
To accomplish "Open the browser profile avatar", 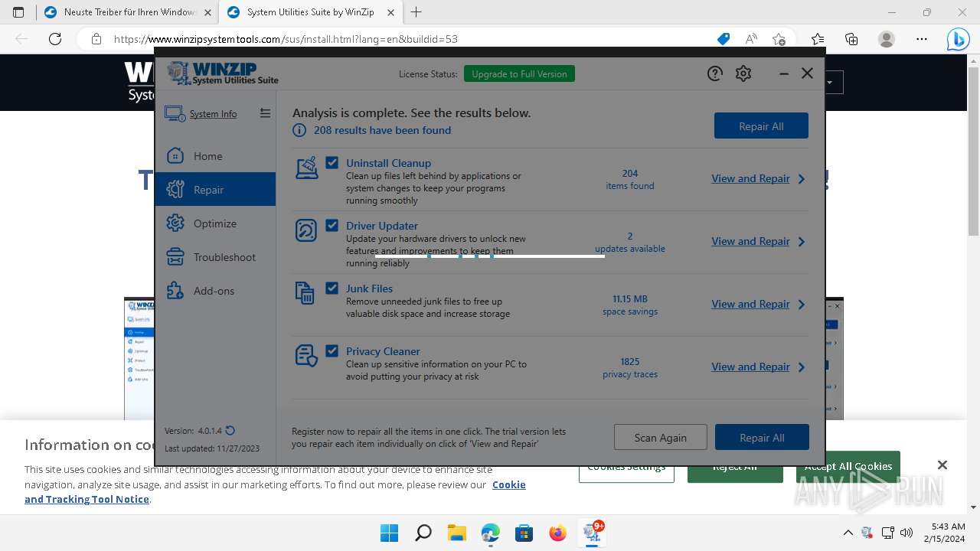I will [887, 39].
